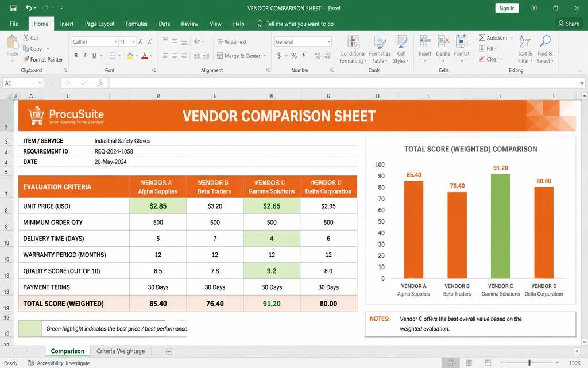Click the Accounting dollar format icon

click(279, 56)
